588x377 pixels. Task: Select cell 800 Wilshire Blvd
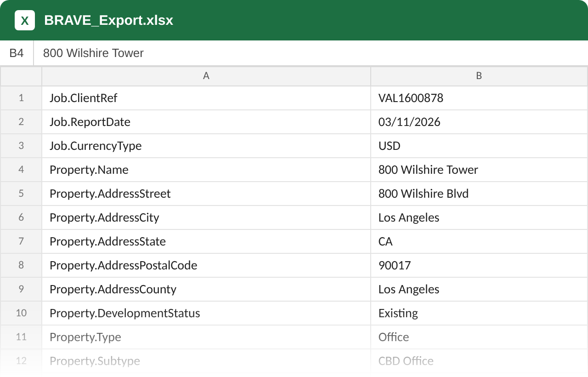(x=479, y=194)
